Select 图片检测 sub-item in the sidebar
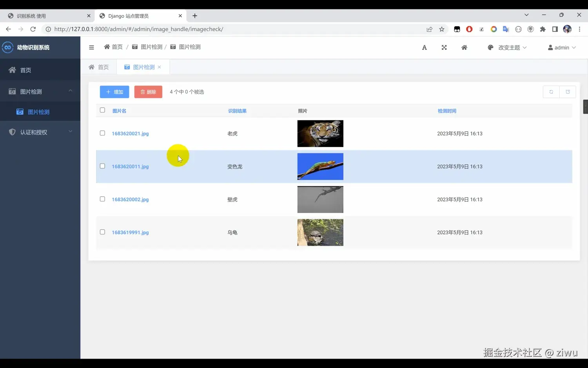This screenshot has width=588, height=368. coord(40,112)
